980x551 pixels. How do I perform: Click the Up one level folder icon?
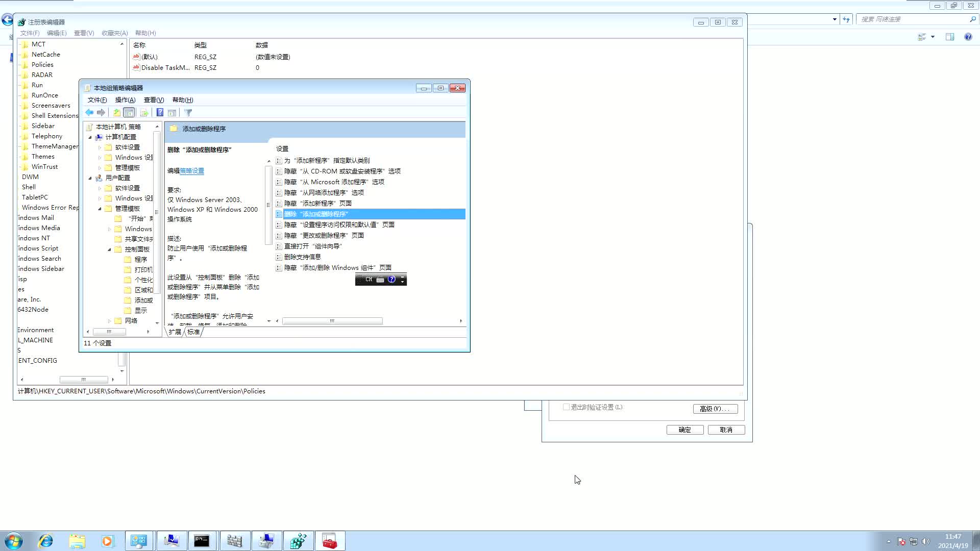[x=117, y=113]
